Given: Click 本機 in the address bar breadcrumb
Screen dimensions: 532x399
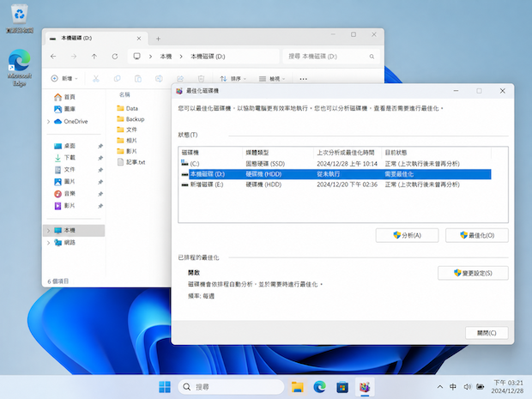Looking at the screenshot, I should pos(166,57).
